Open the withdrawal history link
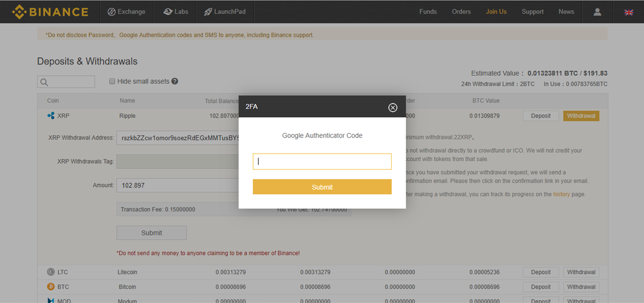Image resolution: width=644 pixels, height=303 pixels. pyautogui.click(x=561, y=194)
